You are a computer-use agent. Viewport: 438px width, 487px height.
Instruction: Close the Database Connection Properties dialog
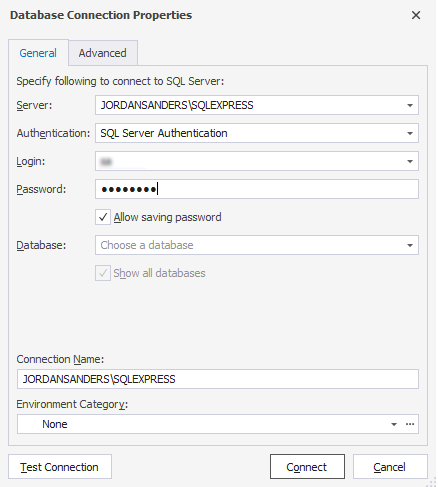point(416,15)
